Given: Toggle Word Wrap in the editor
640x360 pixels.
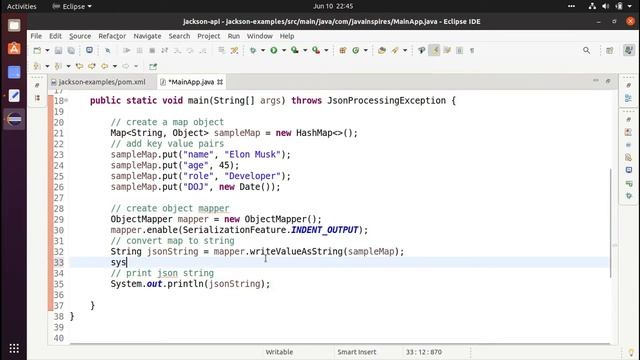Looking at the screenshot, I should [x=447, y=50].
